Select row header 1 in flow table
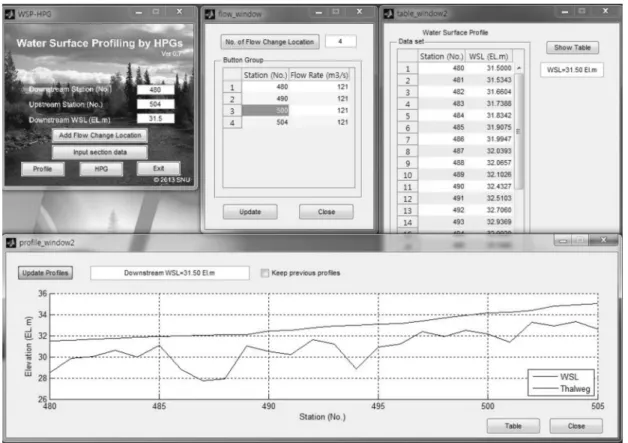Viewport: 628px width, 443px height. coord(232,87)
